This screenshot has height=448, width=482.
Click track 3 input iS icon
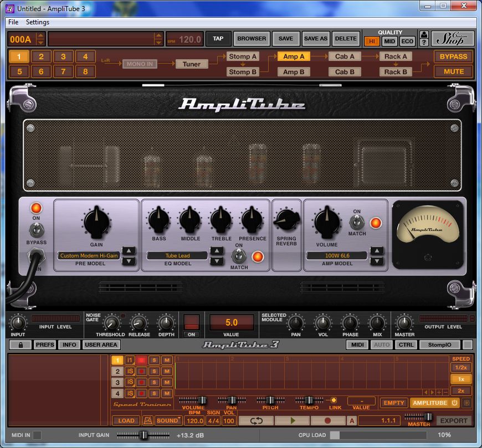tap(130, 382)
